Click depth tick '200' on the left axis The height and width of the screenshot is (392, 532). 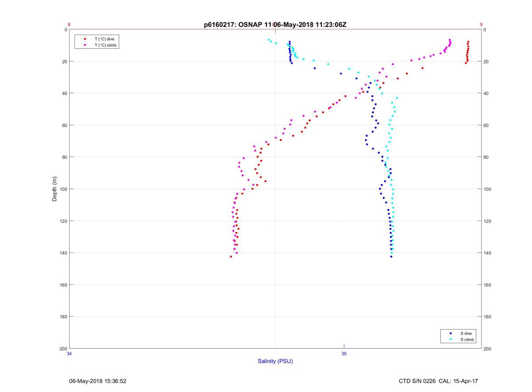pos(63,349)
